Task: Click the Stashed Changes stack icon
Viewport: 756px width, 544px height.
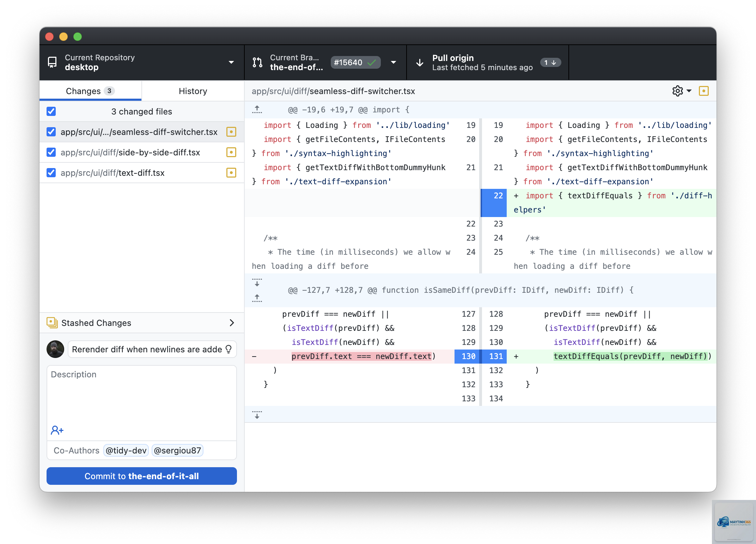Action: (x=52, y=322)
